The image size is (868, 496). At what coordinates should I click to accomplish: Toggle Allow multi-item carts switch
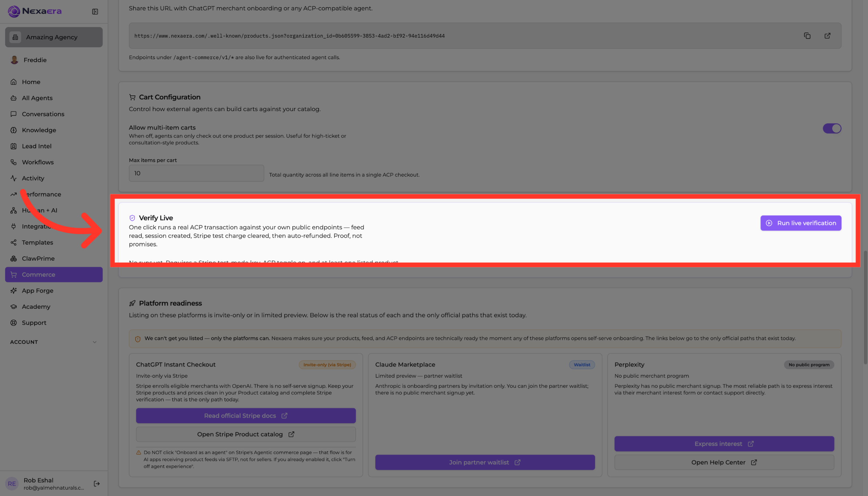[x=832, y=128]
